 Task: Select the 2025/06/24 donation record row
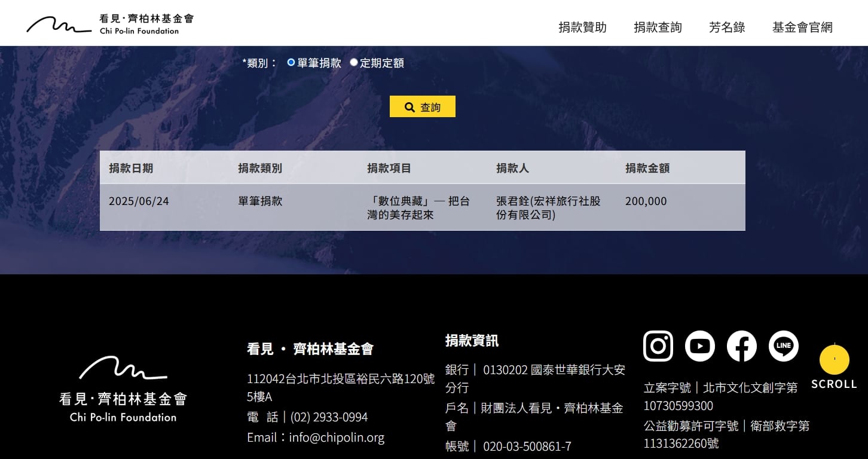click(x=422, y=207)
